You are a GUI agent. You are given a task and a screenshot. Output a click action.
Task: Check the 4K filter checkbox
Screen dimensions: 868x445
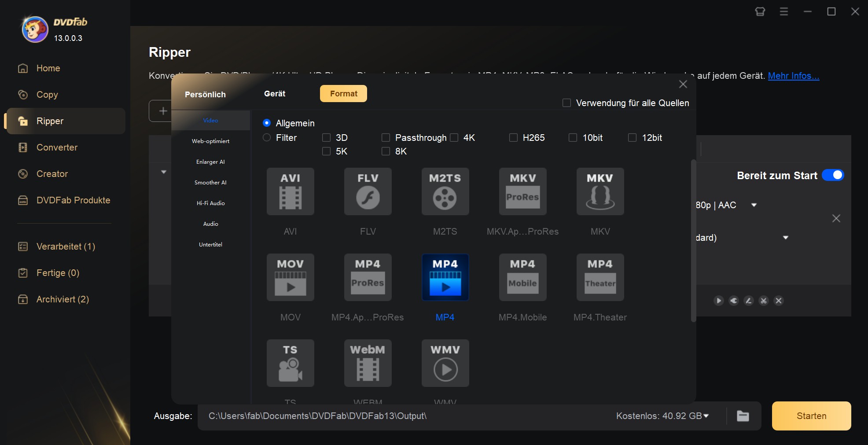pos(454,138)
